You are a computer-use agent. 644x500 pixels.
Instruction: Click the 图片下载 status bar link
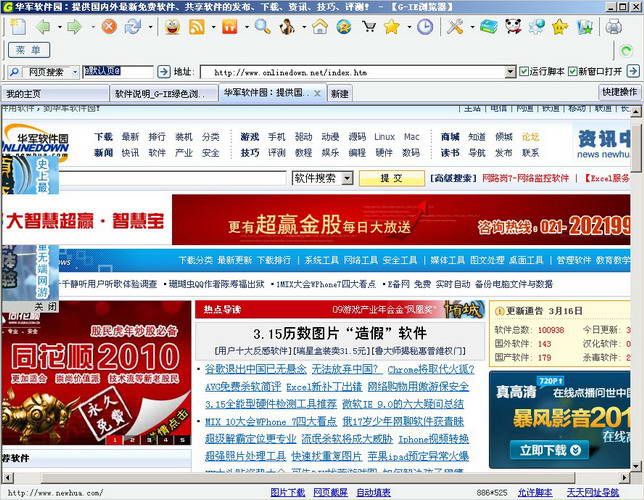point(288,492)
